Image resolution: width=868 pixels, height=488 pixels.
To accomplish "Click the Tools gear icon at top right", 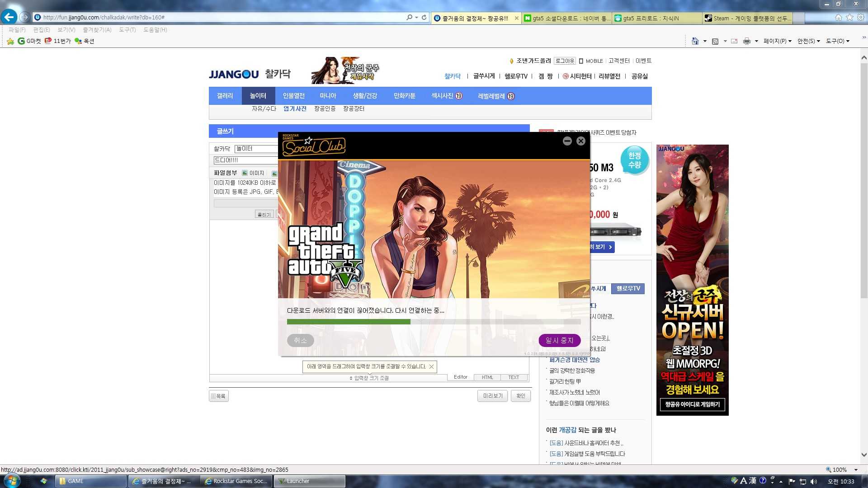I will click(x=861, y=17).
